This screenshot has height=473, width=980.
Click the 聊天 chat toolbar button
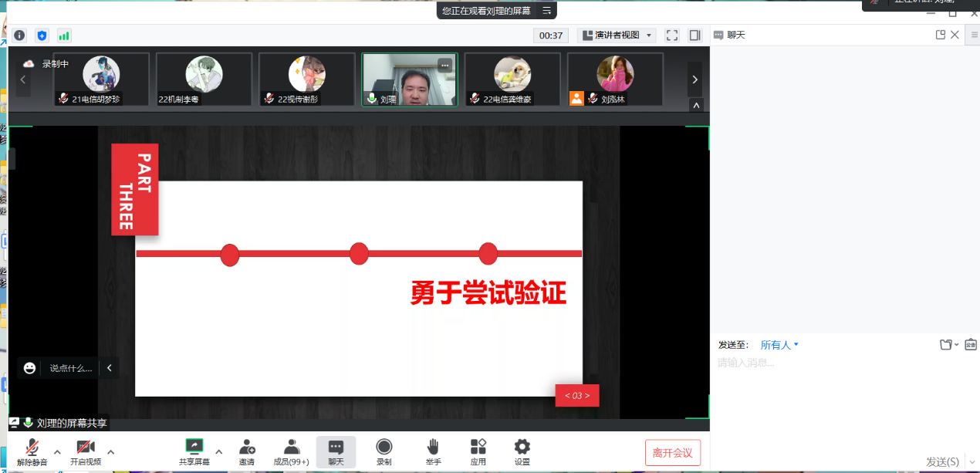click(336, 451)
